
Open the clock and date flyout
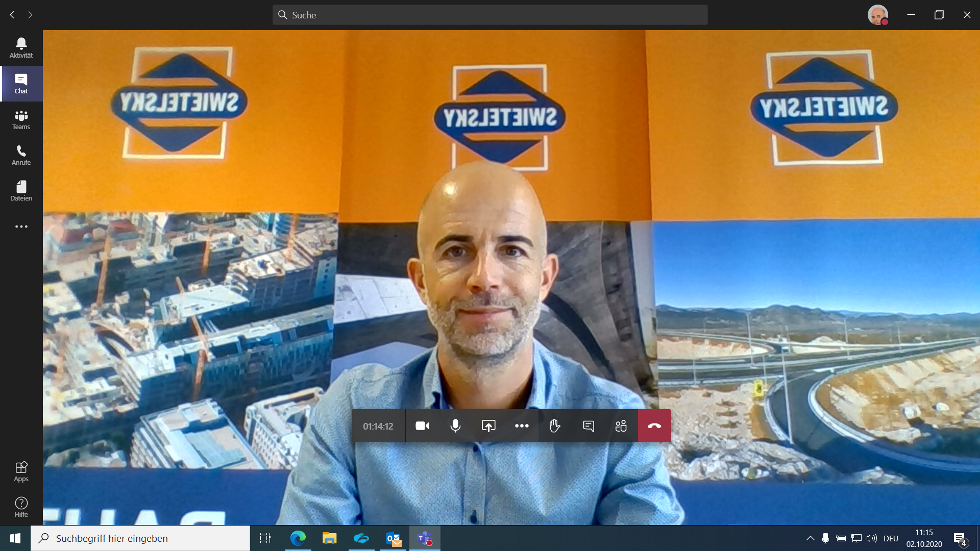924,538
